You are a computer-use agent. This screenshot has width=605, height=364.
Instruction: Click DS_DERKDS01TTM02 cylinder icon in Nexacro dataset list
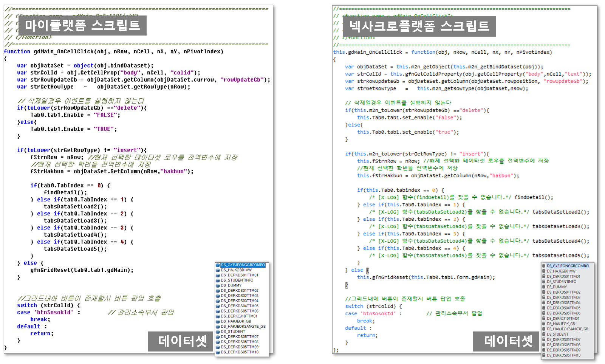[544, 292]
